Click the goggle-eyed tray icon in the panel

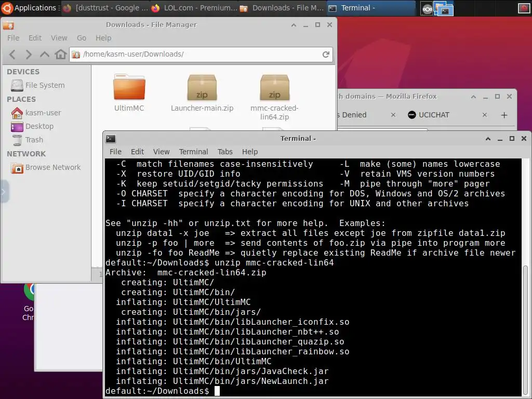[427, 9]
